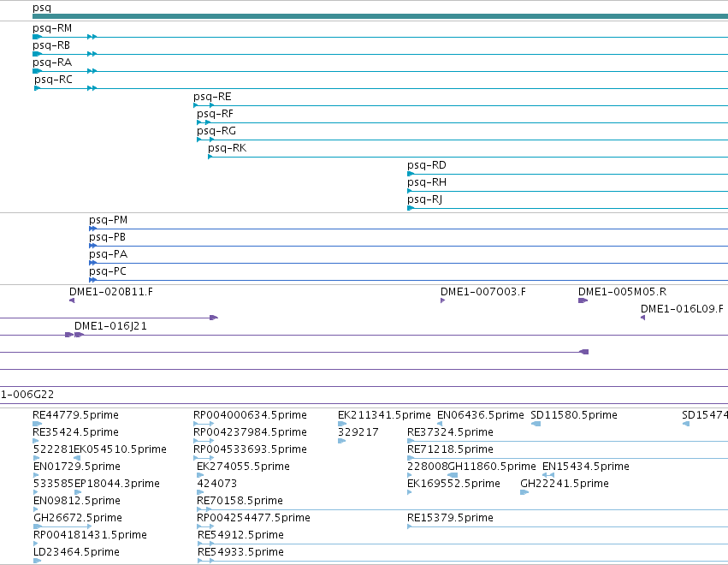Select the psq-RK transcript label
Image resolution: width=728 pixels, height=565 pixels.
(227, 148)
